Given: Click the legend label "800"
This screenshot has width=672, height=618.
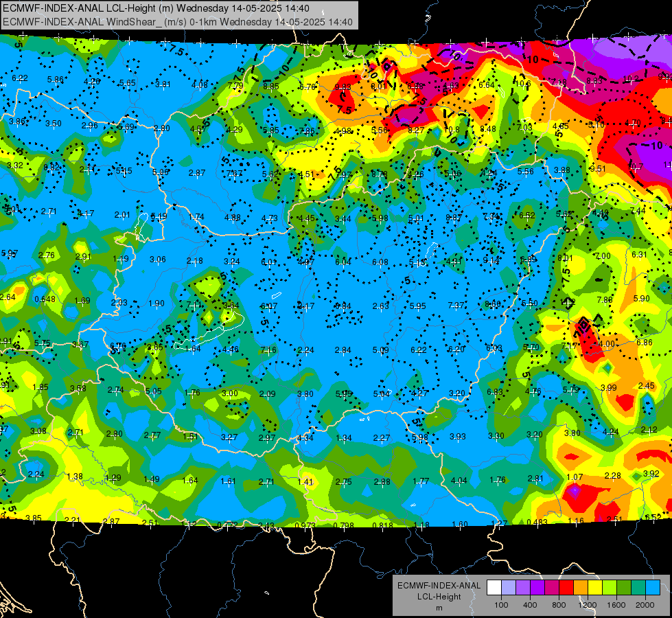Looking at the screenshot, I should [x=559, y=605].
